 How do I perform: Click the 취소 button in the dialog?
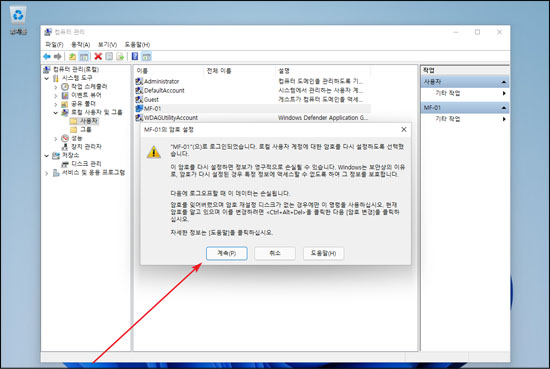[275, 253]
